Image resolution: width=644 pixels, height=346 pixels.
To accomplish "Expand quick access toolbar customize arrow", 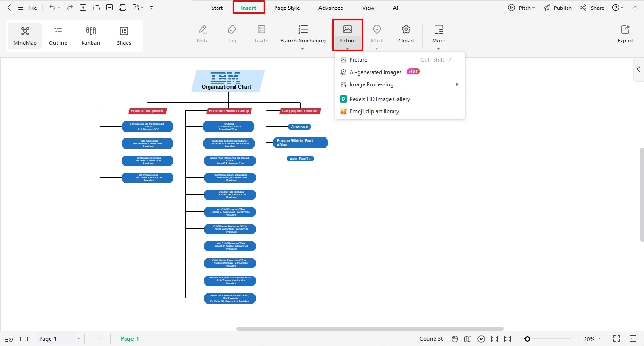I will click(x=151, y=8).
